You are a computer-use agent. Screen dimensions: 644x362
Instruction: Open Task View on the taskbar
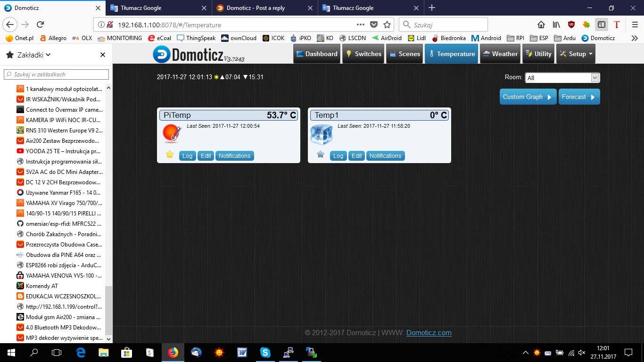(57, 352)
